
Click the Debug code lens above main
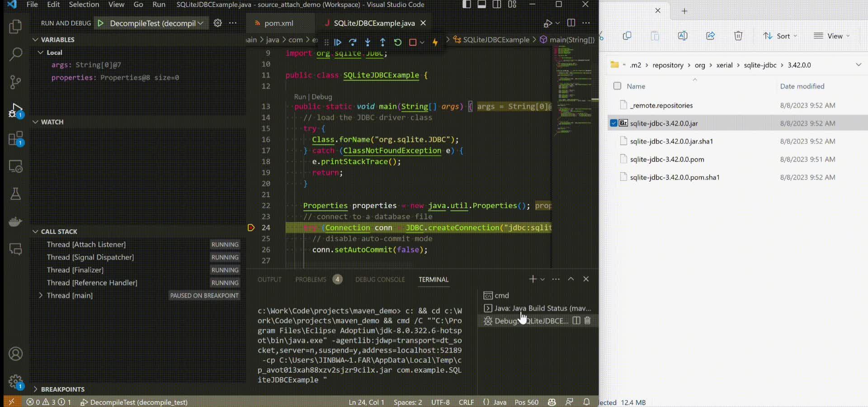coord(322,97)
